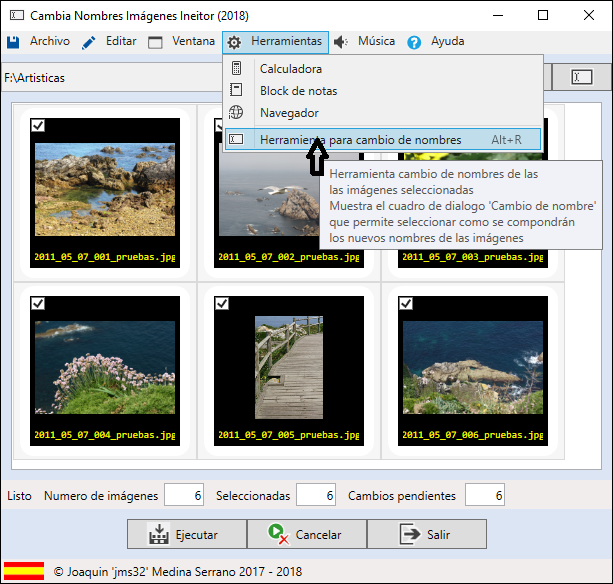This screenshot has width=613, height=584.
Task: Click the Archivo floppy disk icon
Action: tap(13, 42)
